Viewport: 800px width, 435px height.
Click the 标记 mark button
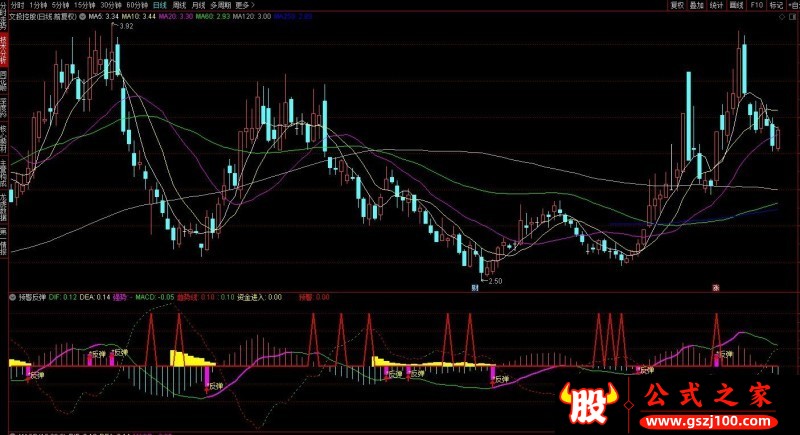tap(776, 5)
